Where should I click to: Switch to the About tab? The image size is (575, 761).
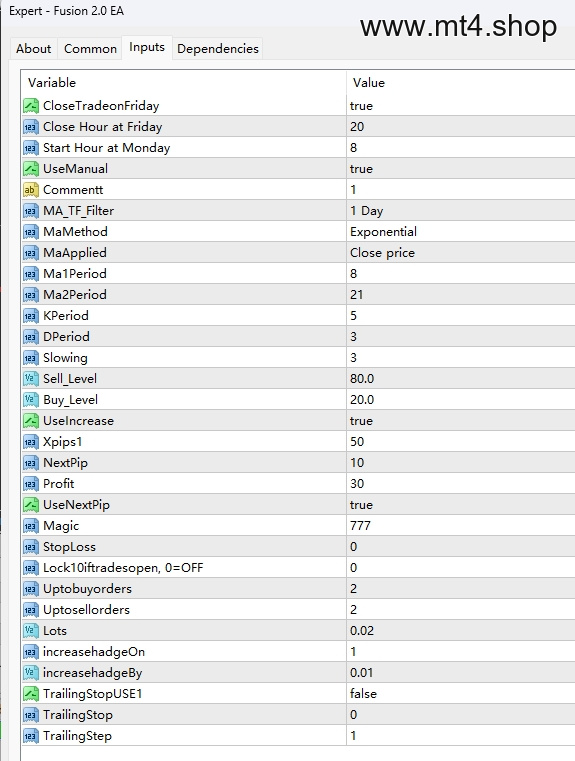click(33, 49)
